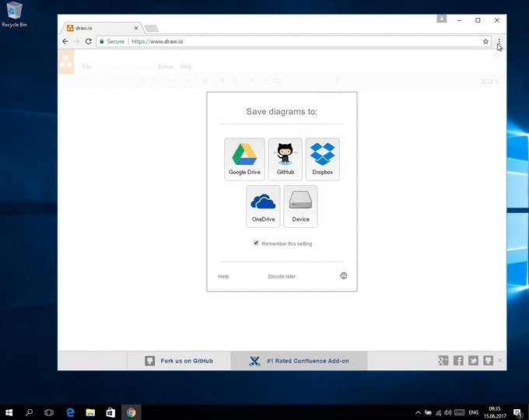This screenshot has width=529, height=420.
Task: Open network icon in system tray
Action: [438, 412]
